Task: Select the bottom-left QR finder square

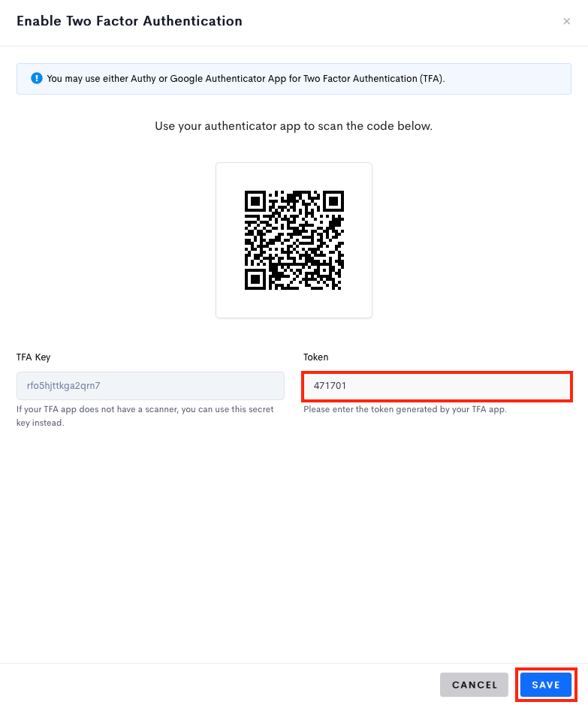Action: pos(255,279)
